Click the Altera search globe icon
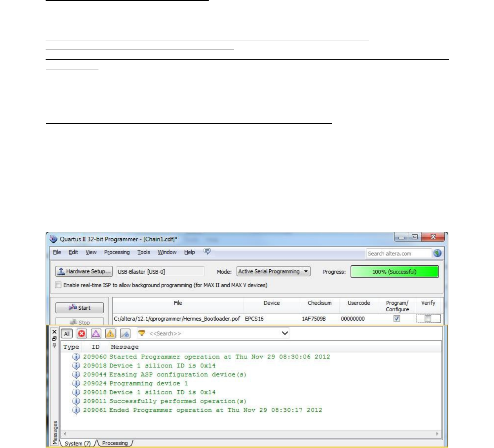Image resolution: width=494 pixels, height=448 pixels. (437, 253)
